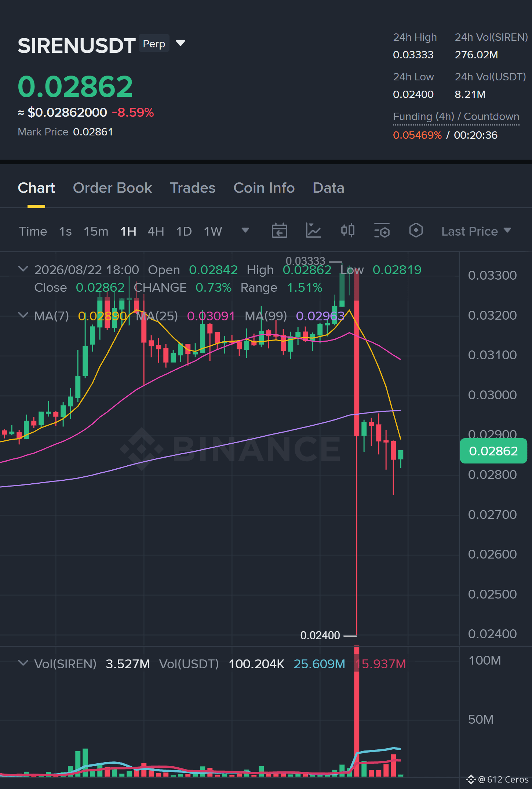Click the Funding (4h) / Countdown label
This screenshot has width=532, height=789.
click(456, 117)
